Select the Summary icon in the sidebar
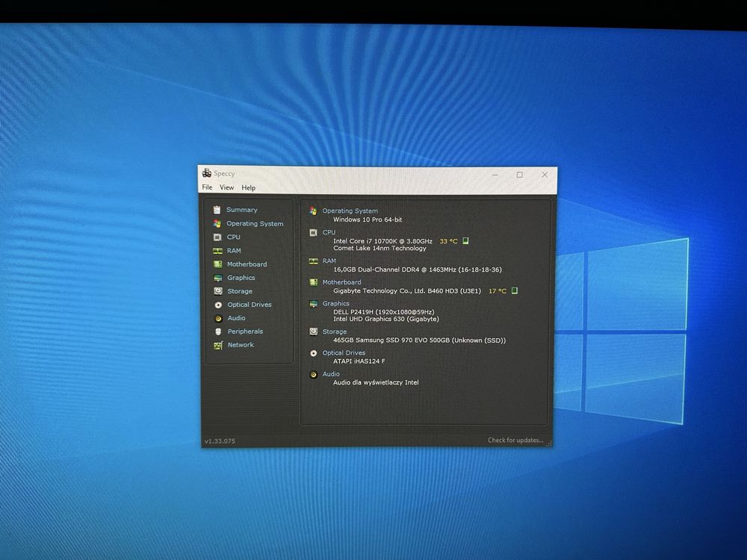This screenshot has width=747, height=560. coord(217,210)
